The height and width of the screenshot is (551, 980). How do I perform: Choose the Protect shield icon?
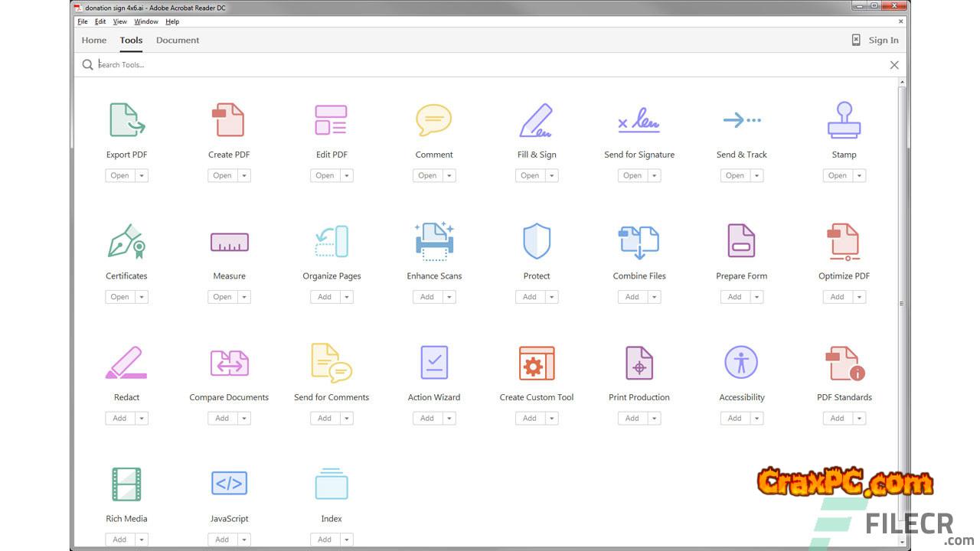coord(536,242)
